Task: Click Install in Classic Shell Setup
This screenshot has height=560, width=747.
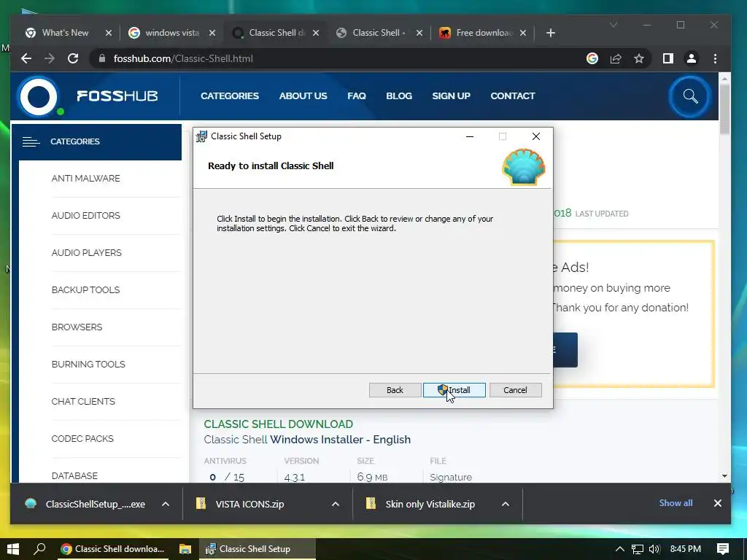Action: pos(454,390)
